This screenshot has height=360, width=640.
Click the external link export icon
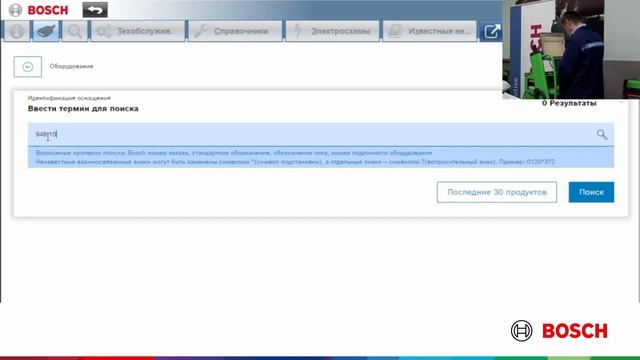coord(491,31)
